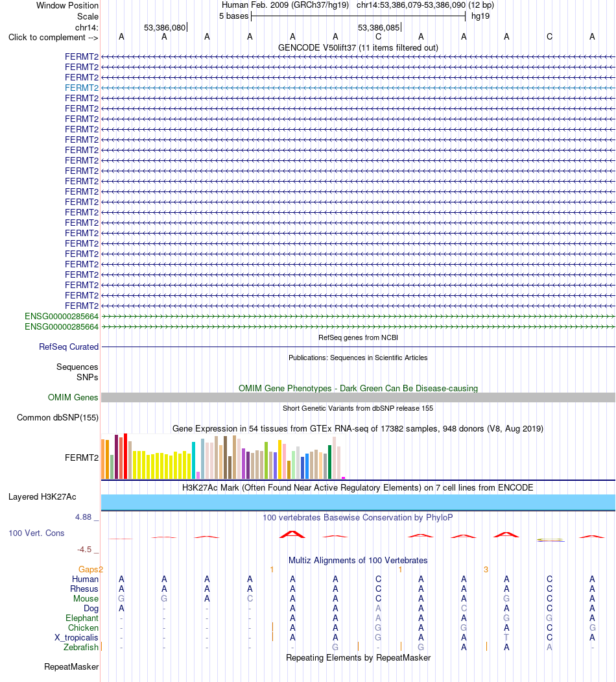Open GENCODE V50lift37 track title
Image resolution: width=616 pixels, height=682 pixels.
click(358, 47)
